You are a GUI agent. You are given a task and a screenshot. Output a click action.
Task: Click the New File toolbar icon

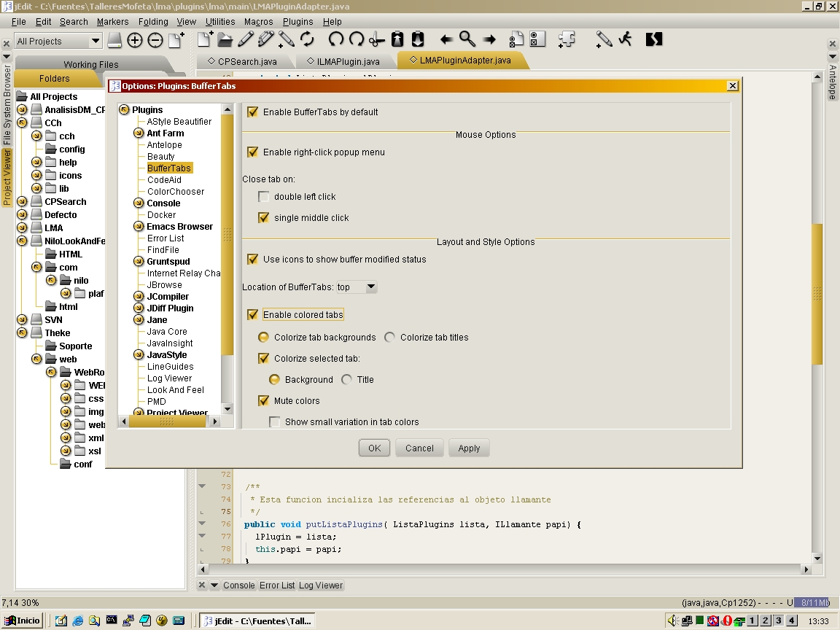click(x=206, y=39)
